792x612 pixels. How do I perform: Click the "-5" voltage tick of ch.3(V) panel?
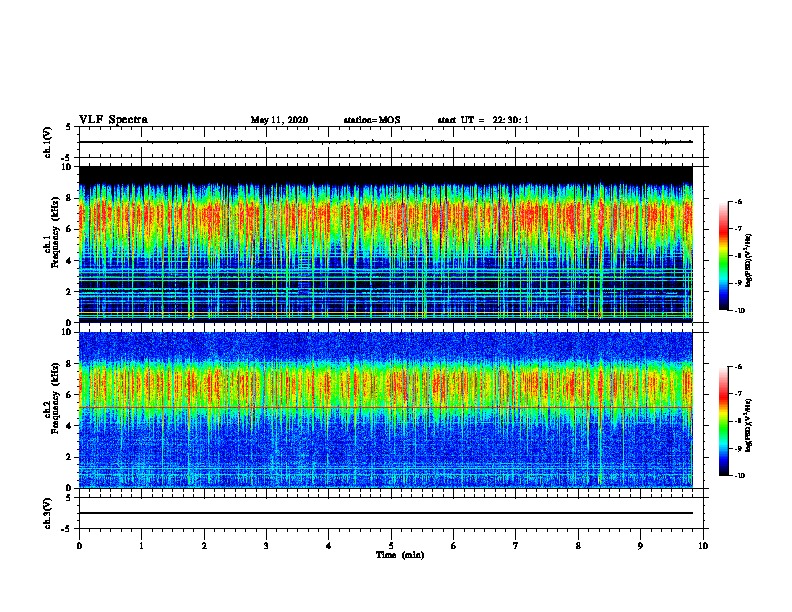click(67, 529)
